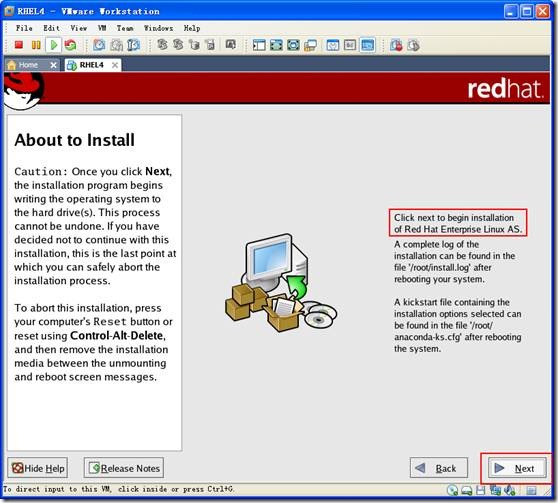Image resolution: width=558 pixels, height=503 pixels.
Task: Click the sound device status bar icon
Action: (x=510, y=491)
